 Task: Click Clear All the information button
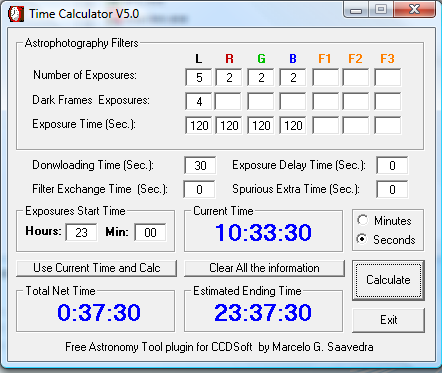tap(264, 268)
